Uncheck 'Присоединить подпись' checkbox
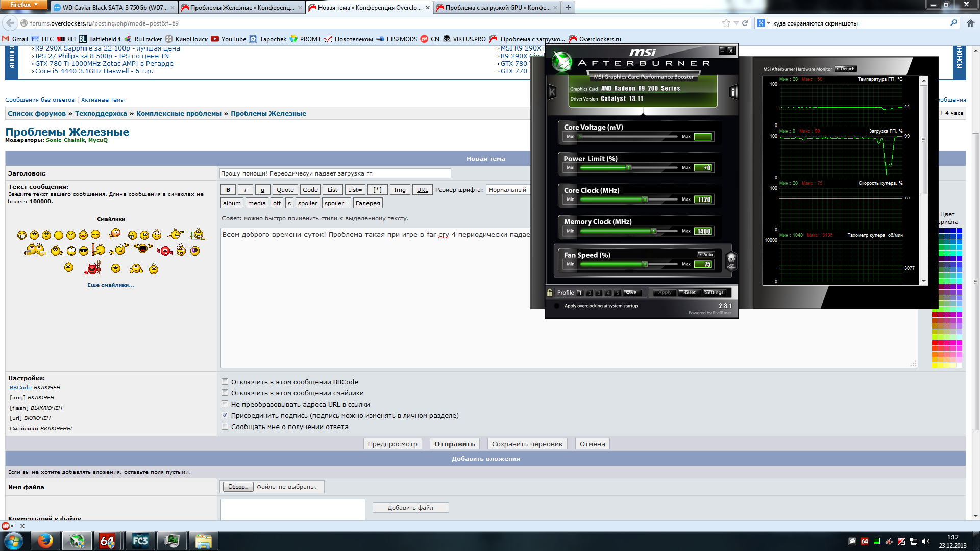This screenshot has width=980, height=551. [x=225, y=415]
